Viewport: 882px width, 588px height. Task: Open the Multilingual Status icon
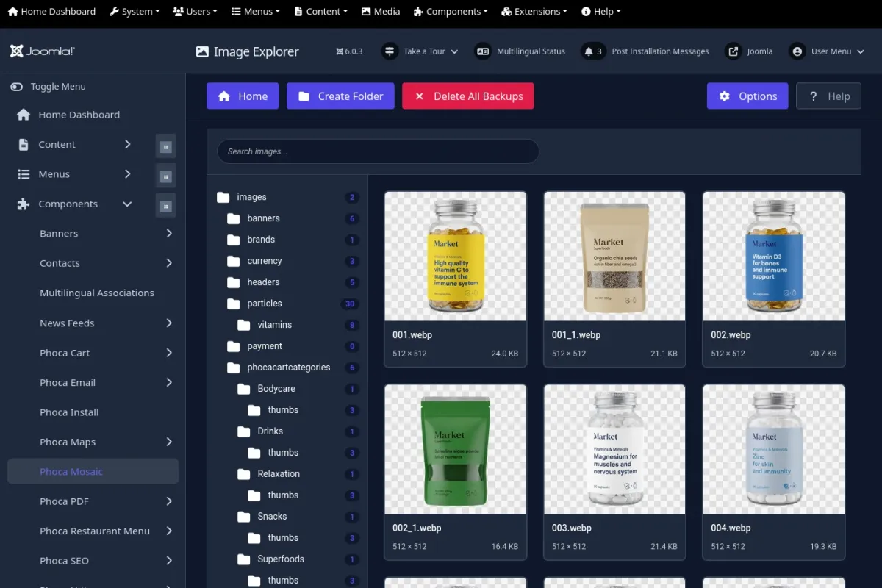[x=483, y=51]
